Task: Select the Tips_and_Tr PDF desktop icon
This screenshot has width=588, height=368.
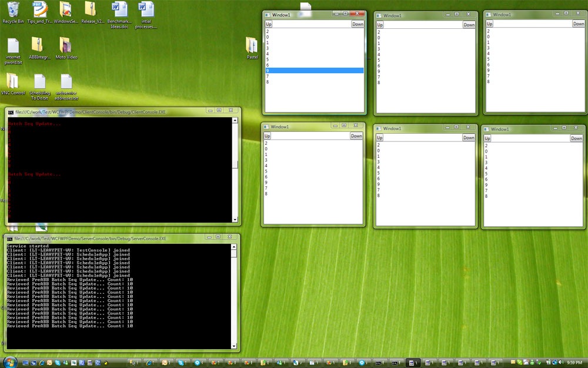Action: pos(40,9)
